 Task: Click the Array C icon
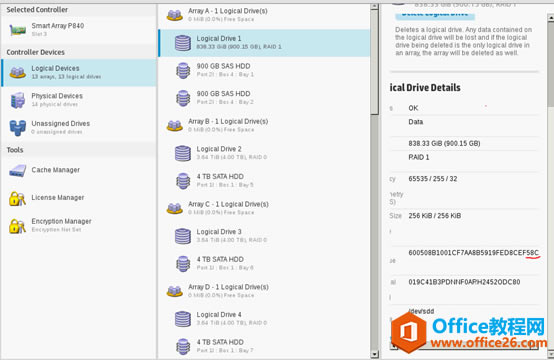pyautogui.click(x=175, y=208)
